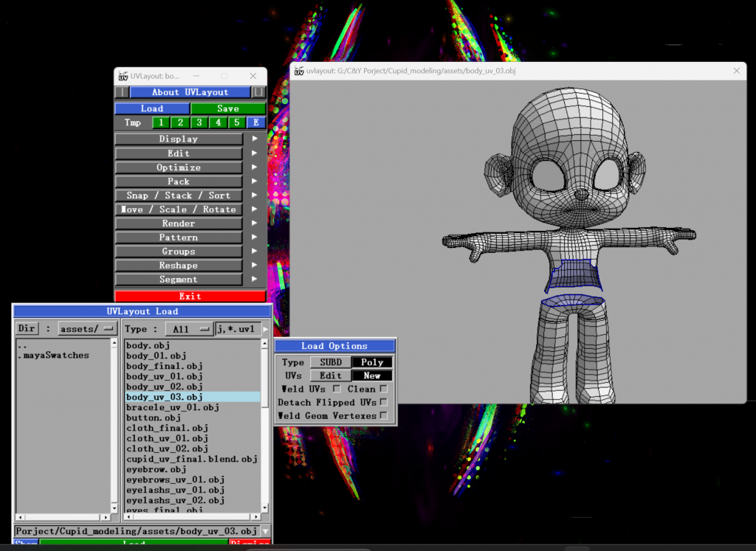Select cupid_uv_final.blend.obj in the file list
The width and height of the screenshot is (756, 551).
[x=192, y=459]
